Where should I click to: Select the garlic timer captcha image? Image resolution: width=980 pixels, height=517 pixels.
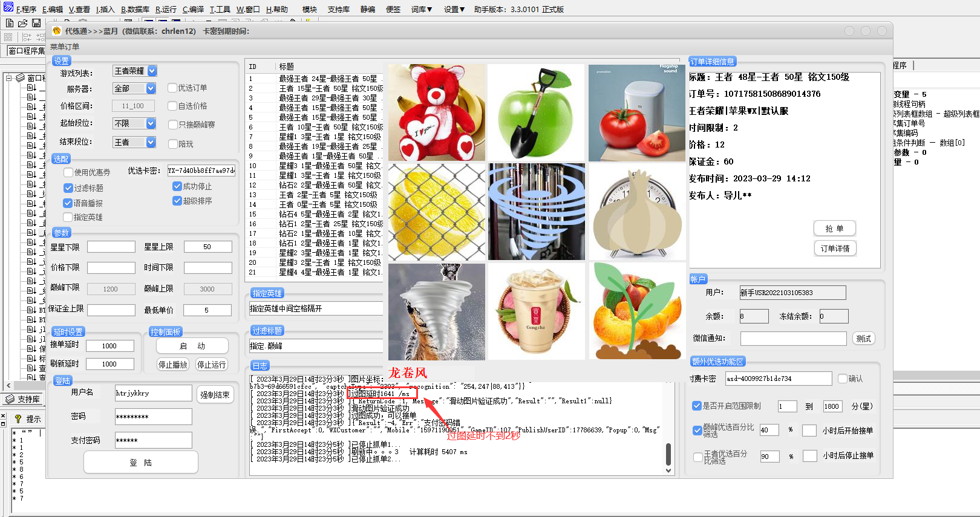click(636, 212)
